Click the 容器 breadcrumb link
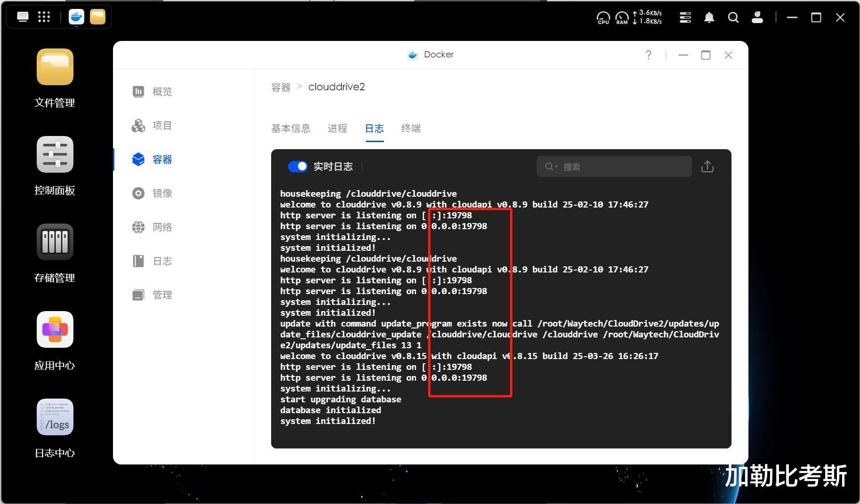Screen dimensions: 860x504 (281, 87)
